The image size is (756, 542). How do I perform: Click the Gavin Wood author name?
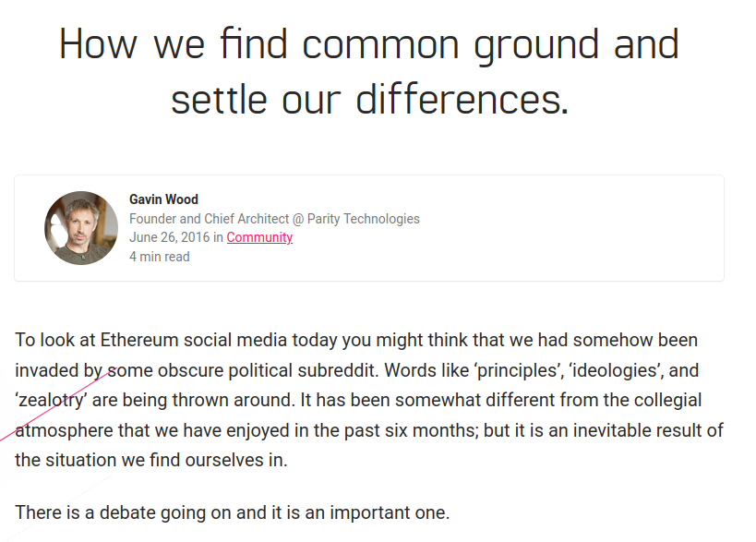point(163,199)
